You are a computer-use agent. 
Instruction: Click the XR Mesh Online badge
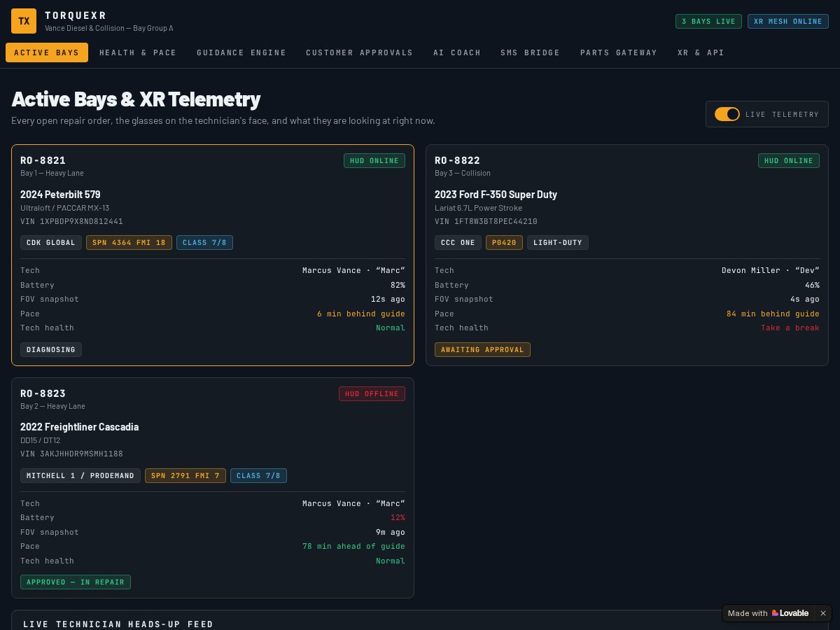point(788,21)
